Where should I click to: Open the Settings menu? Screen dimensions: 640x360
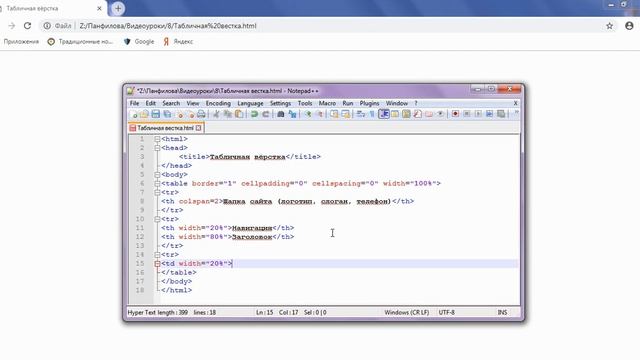tap(280, 103)
